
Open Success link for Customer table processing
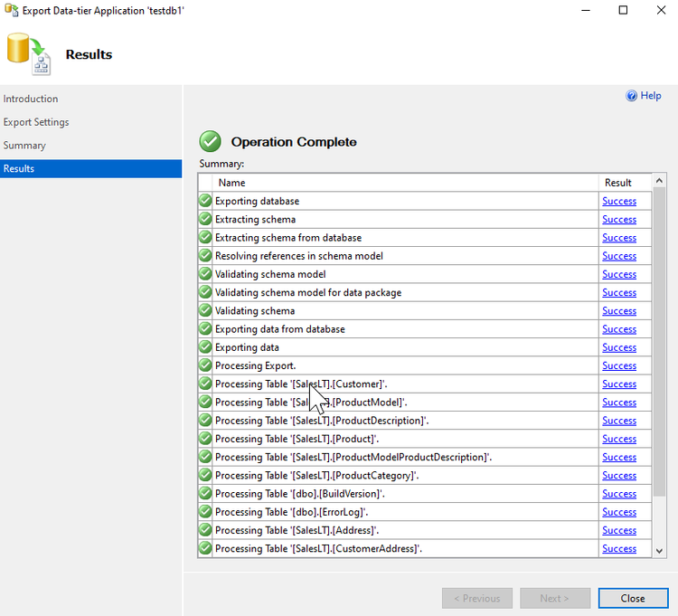coord(619,384)
